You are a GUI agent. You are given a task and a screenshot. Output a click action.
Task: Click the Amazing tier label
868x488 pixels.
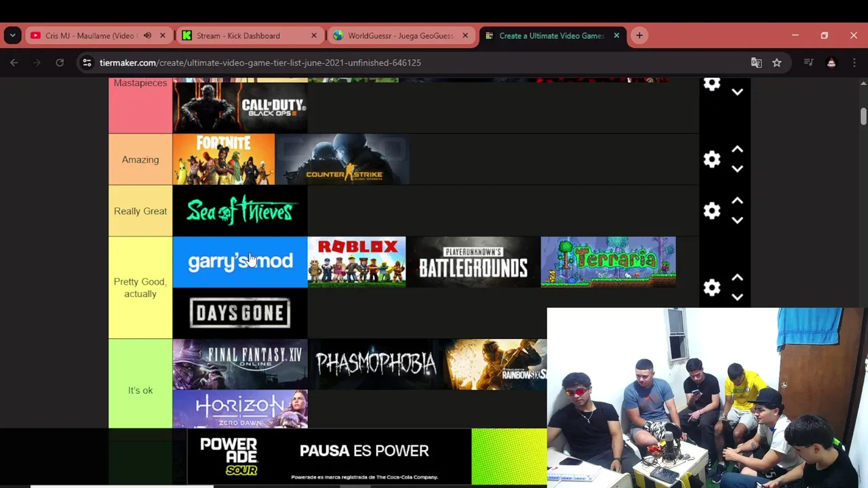pyautogui.click(x=140, y=159)
